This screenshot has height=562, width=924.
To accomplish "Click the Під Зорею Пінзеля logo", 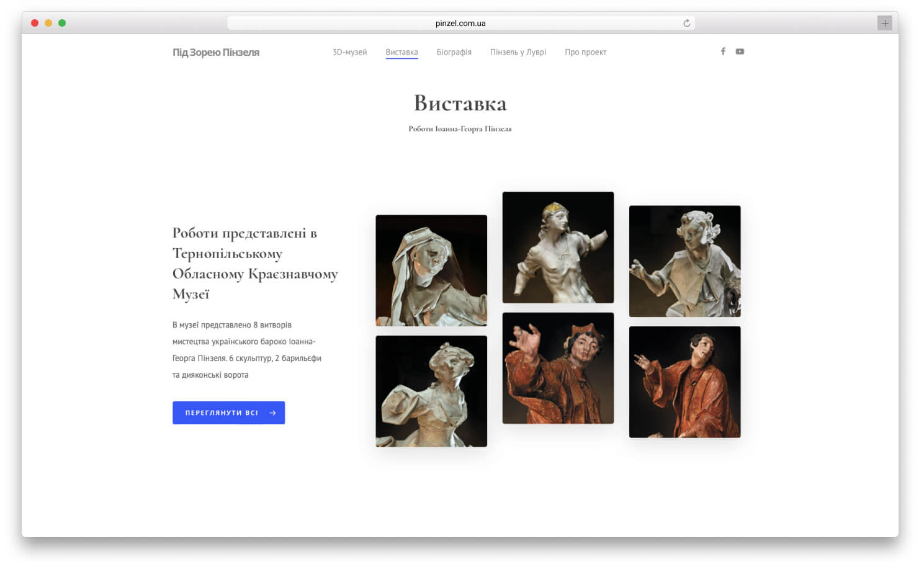I will [x=215, y=53].
